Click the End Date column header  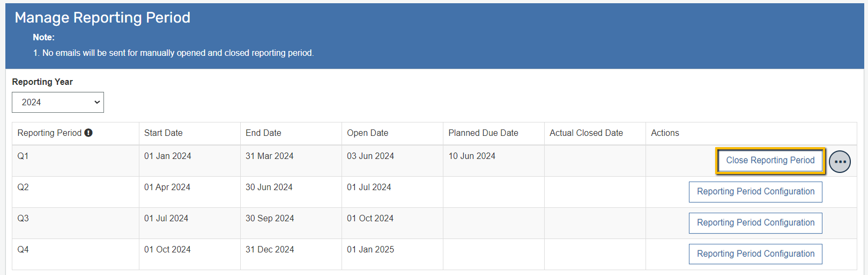pos(263,133)
